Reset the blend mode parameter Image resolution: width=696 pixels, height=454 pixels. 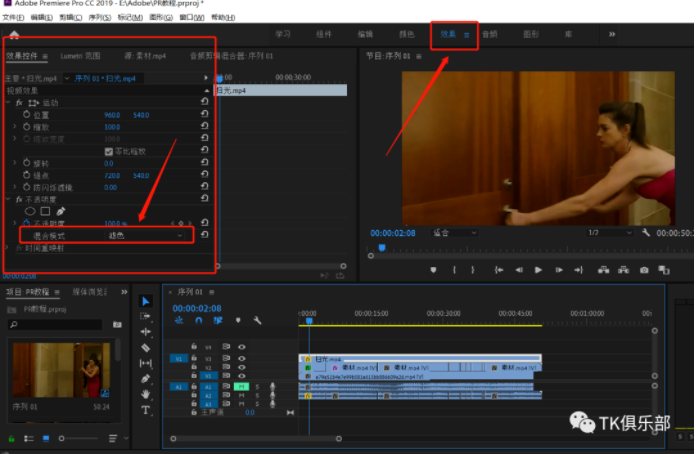(x=204, y=235)
